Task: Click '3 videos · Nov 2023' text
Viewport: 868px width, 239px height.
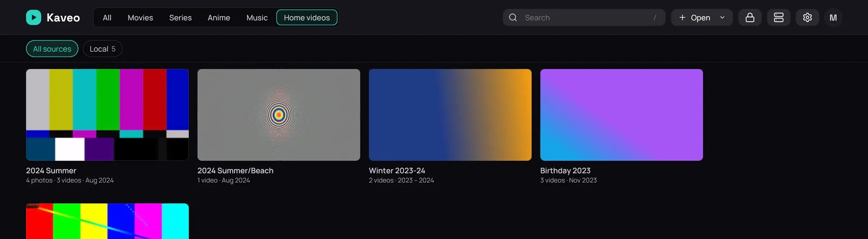Action: point(569,180)
